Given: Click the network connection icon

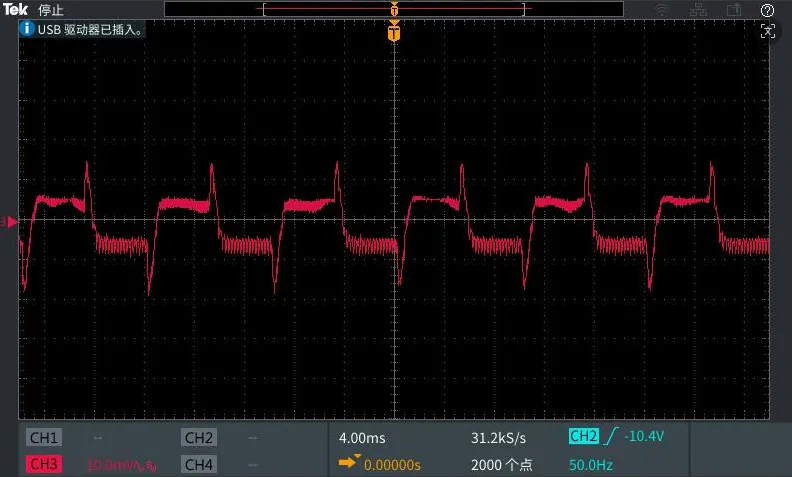Looking at the screenshot, I should click(x=698, y=10).
